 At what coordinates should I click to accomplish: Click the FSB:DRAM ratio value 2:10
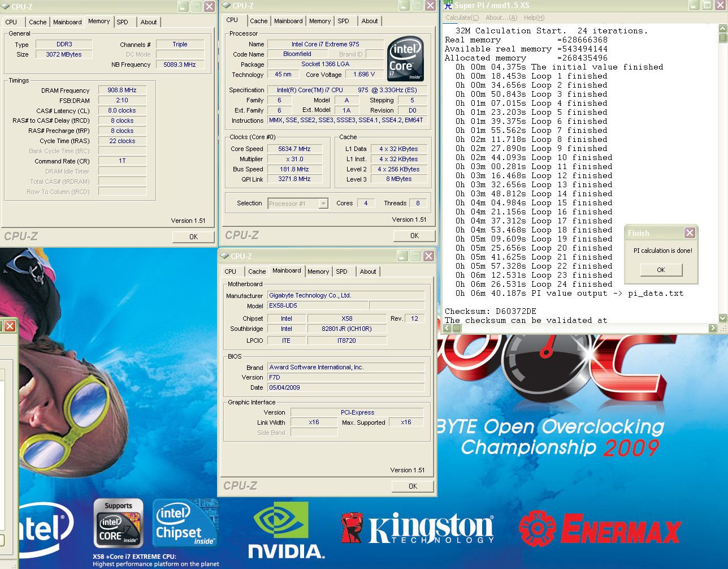[122, 100]
